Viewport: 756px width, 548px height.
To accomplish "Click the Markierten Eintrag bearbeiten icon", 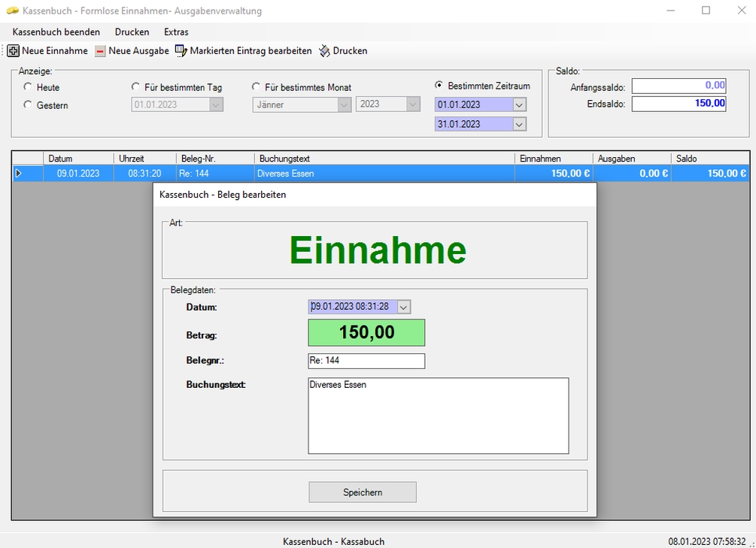I will tap(181, 51).
